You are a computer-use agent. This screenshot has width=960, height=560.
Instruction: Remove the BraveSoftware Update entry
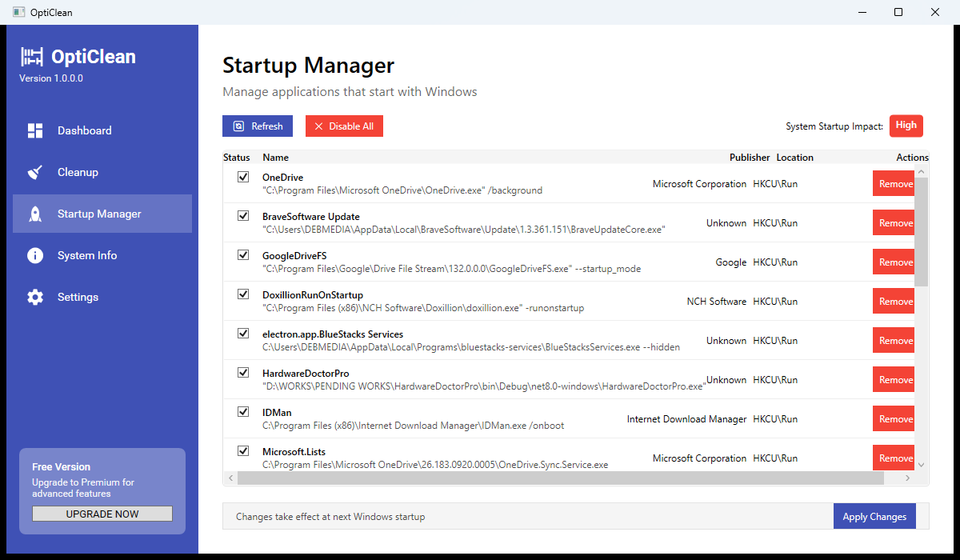pyautogui.click(x=894, y=223)
